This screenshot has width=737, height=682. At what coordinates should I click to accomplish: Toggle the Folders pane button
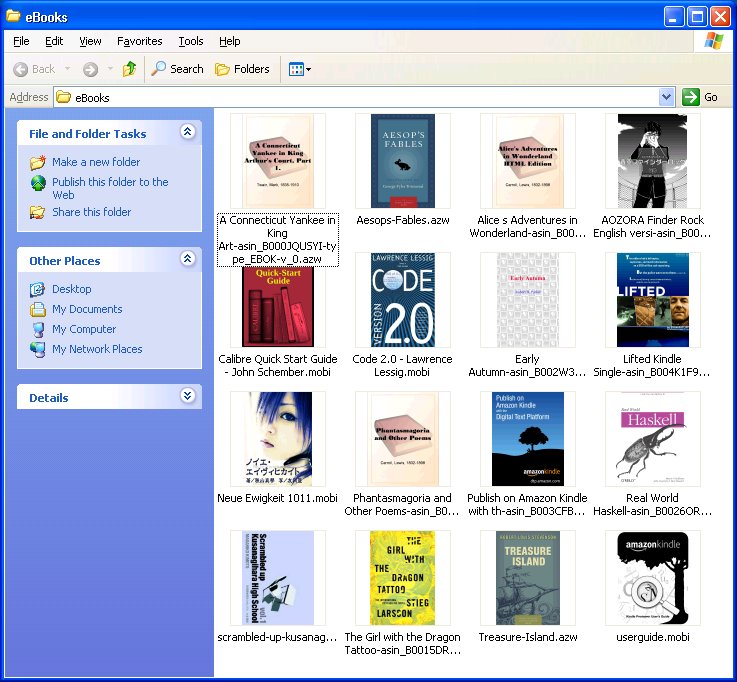point(242,69)
